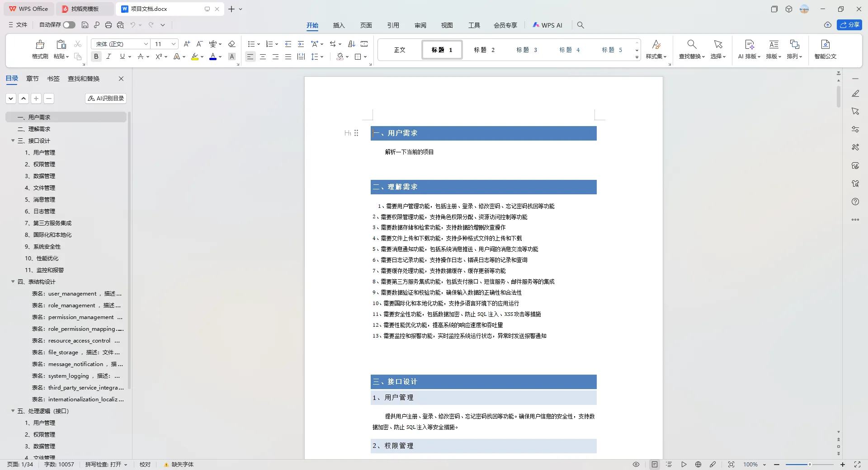The height and width of the screenshot is (470, 868).
Task: Click the undo icon
Action: tap(132, 25)
